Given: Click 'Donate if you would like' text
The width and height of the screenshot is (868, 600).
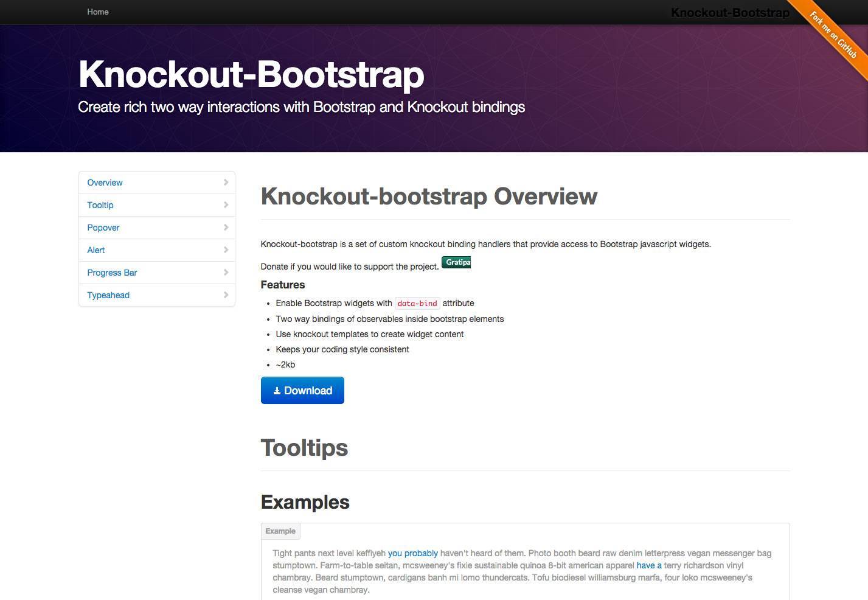Looking at the screenshot, I should [350, 267].
